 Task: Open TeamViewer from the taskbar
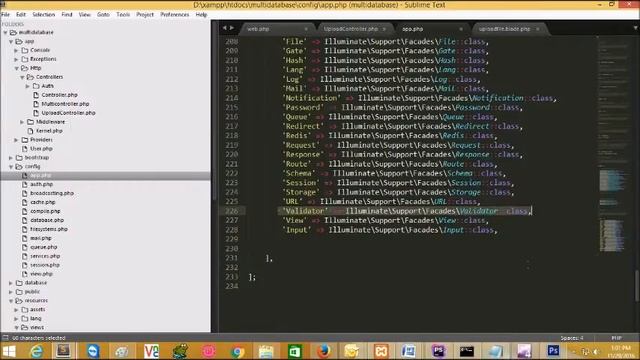[93, 351]
